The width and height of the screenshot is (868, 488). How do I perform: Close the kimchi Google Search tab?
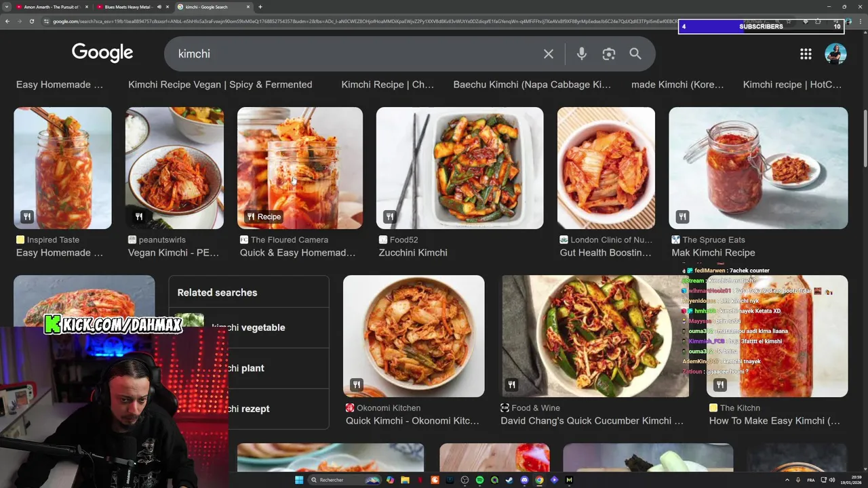248,7
